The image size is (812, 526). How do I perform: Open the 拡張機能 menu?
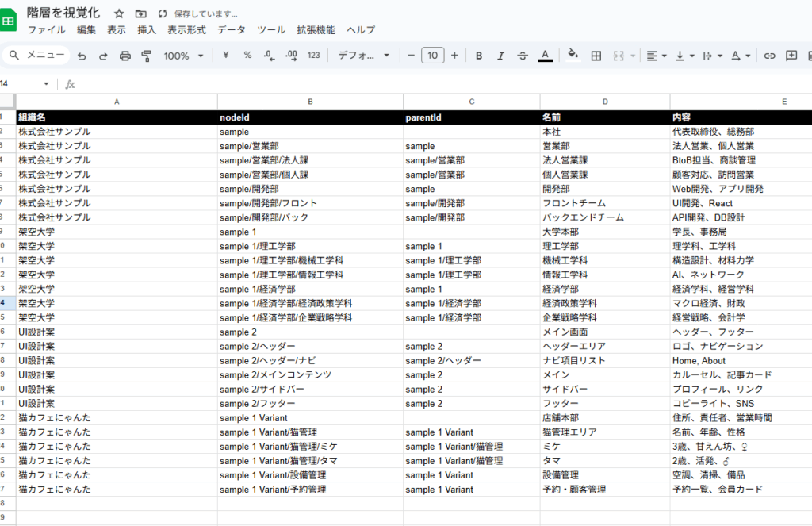[x=316, y=30]
